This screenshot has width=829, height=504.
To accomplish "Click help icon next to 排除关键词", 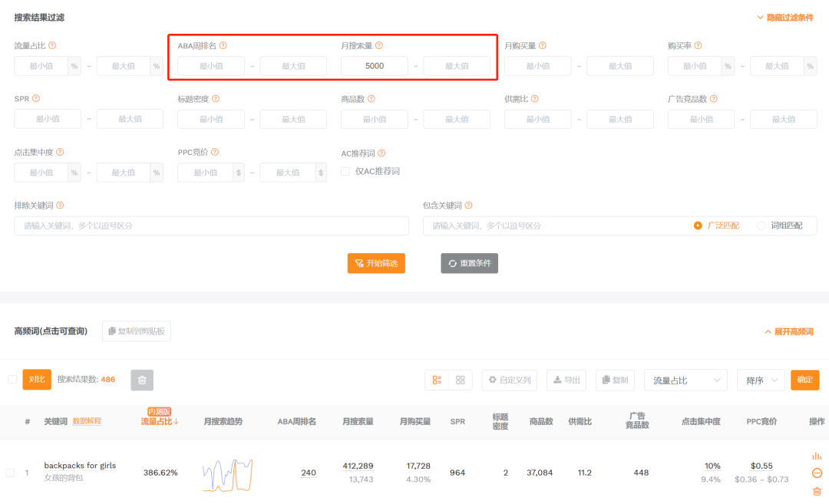I will point(61,205).
